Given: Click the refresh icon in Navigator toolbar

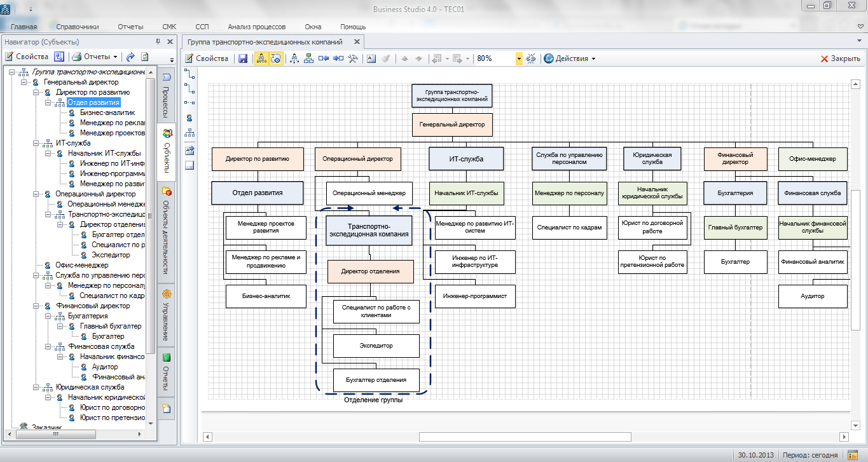Looking at the screenshot, I should coord(144,57).
